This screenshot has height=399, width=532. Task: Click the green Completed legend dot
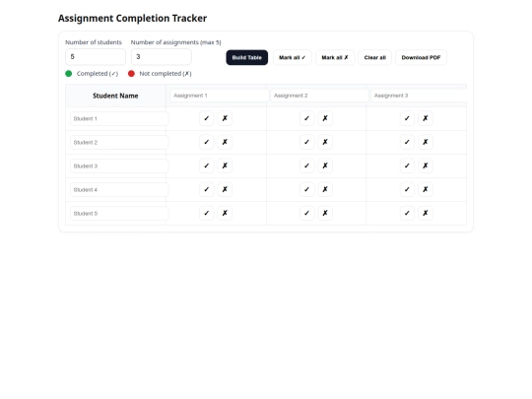point(69,74)
